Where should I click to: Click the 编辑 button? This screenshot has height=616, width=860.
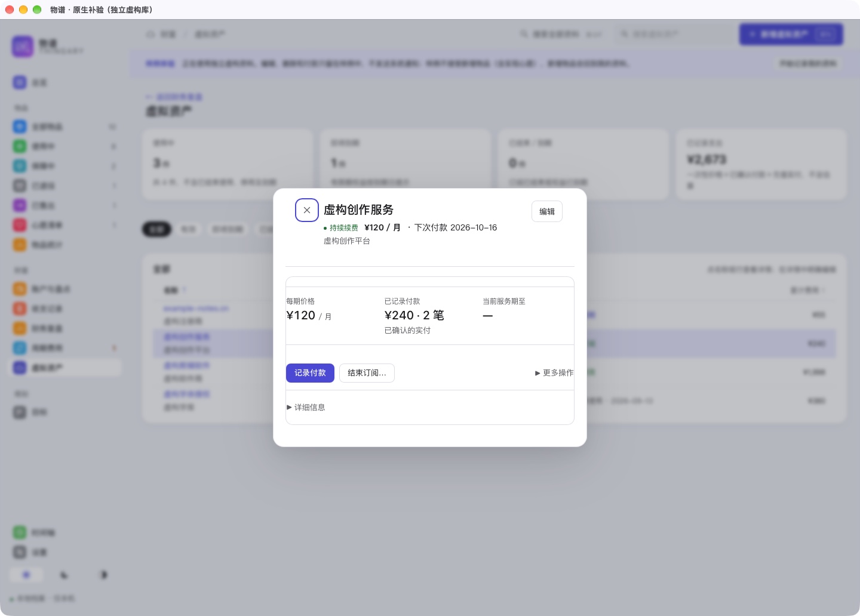click(x=547, y=211)
